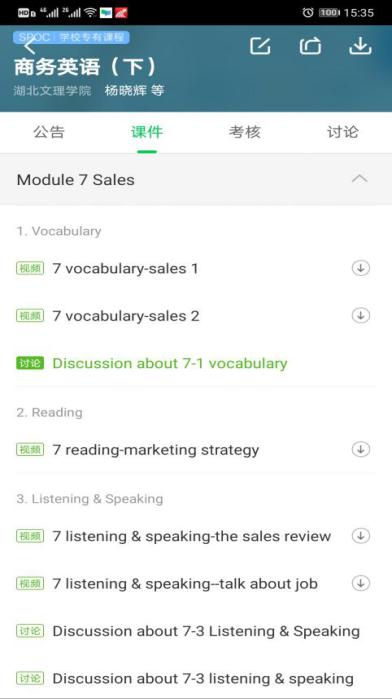392x699 pixels.
Task: Collapse the Module 7 Sales section
Action: coord(359,179)
